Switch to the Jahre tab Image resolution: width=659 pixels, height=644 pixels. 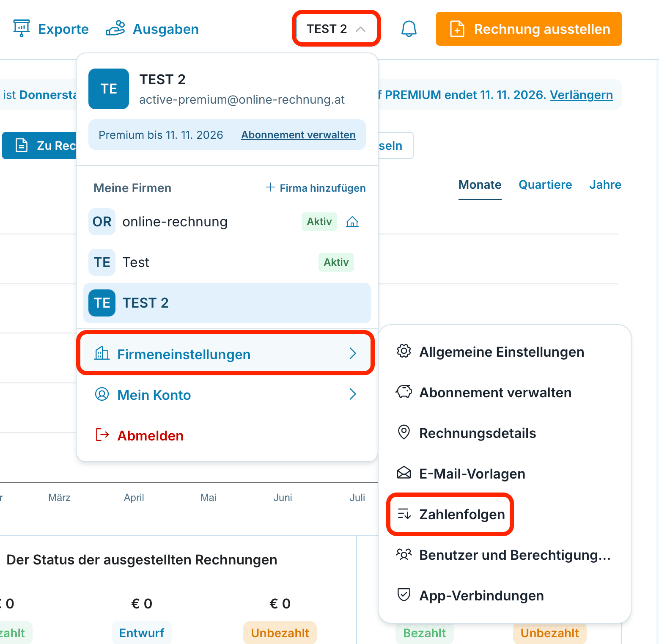click(x=605, y=184)
